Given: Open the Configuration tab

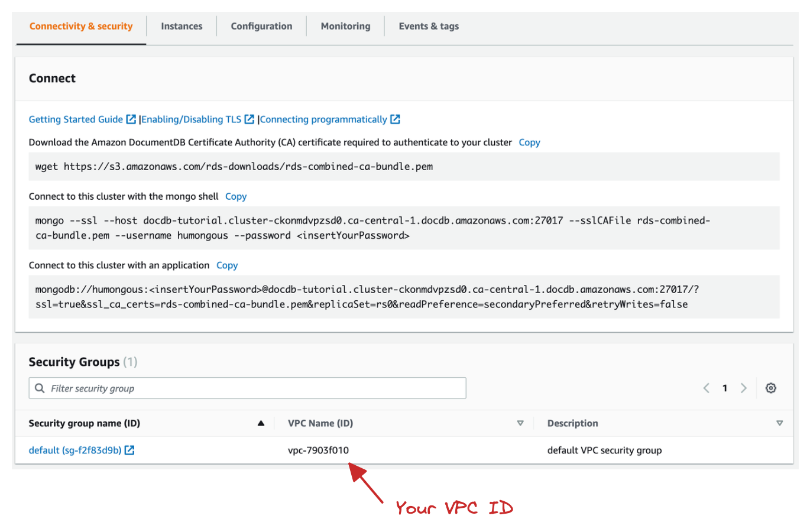Looking at the screenshot, I should point(261,26).
